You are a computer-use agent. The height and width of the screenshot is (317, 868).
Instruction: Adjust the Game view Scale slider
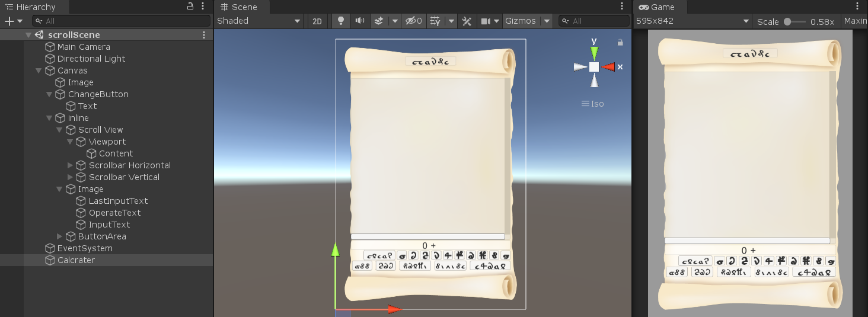click(794, 21)
